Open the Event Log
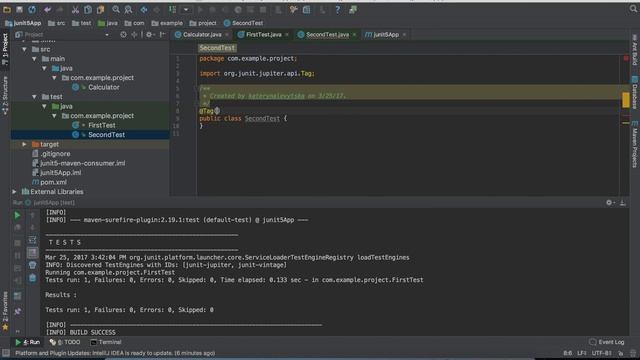This screenshot has height=360, width=640. click(x=607, y=342)
